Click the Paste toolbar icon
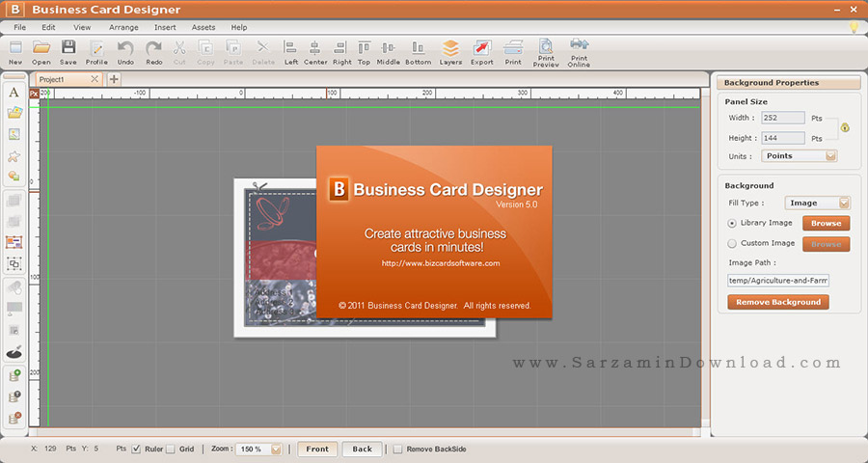This screenshot has height=463, width=868. coord(233,53)
